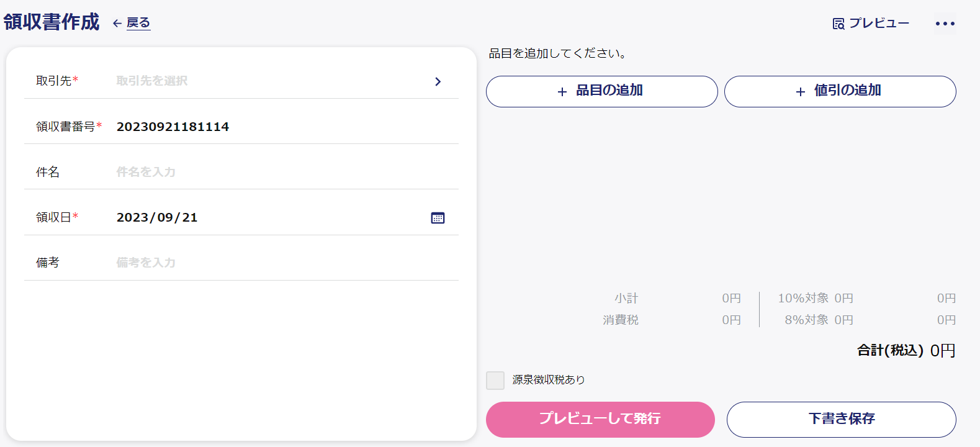This screenshot has width=980, height=447.
Task: Open the three-dot more options menu
Action: (945, 24)
